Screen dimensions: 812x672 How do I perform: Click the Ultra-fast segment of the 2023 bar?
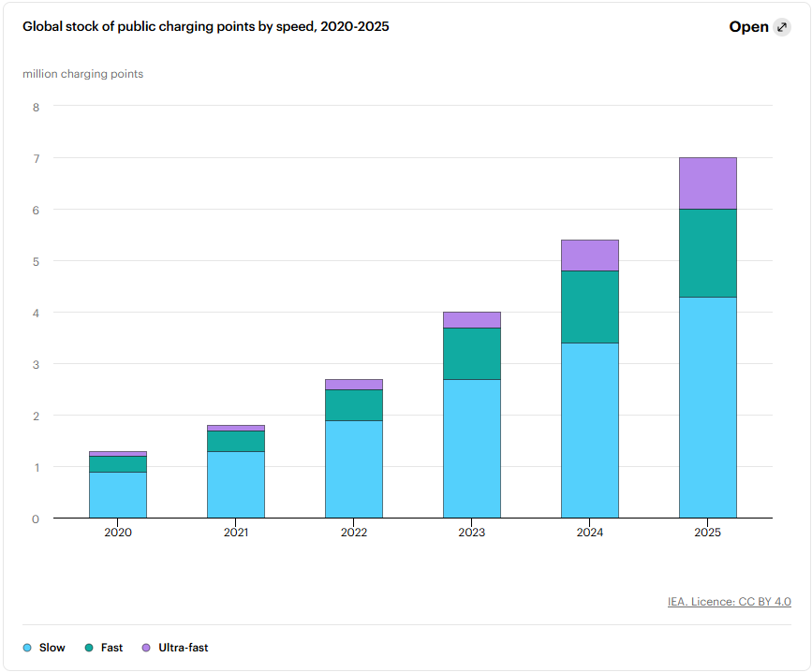[472, 320]
